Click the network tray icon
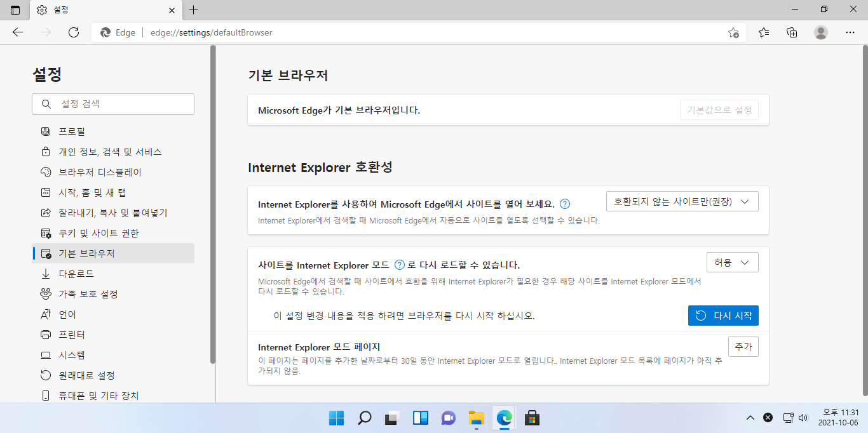 click(x=789, y=418)
